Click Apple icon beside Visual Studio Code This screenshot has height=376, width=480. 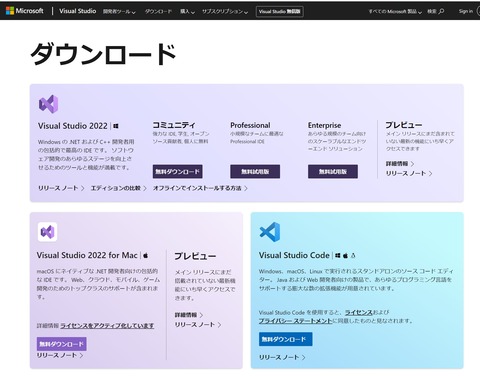click(345, 256)
